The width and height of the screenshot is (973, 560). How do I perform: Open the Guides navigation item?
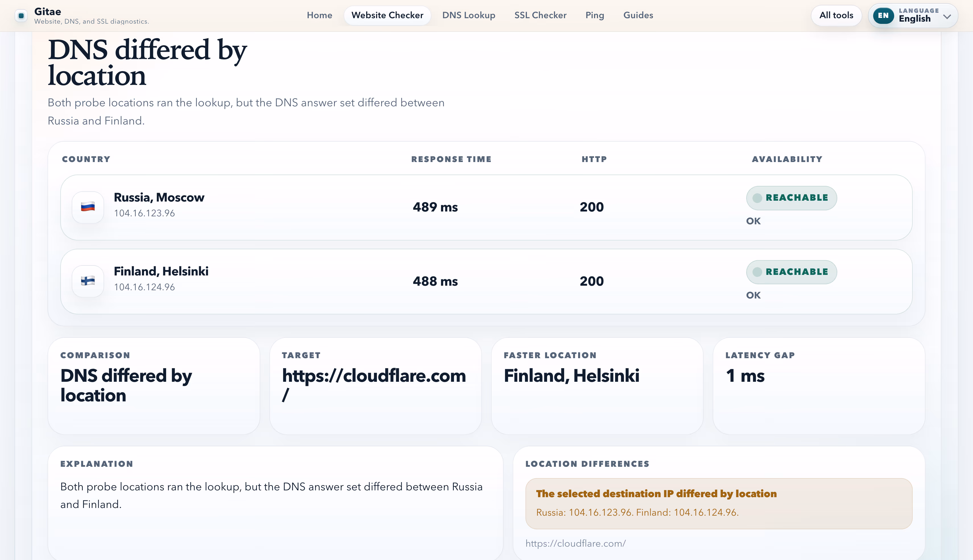coord(638,15)
